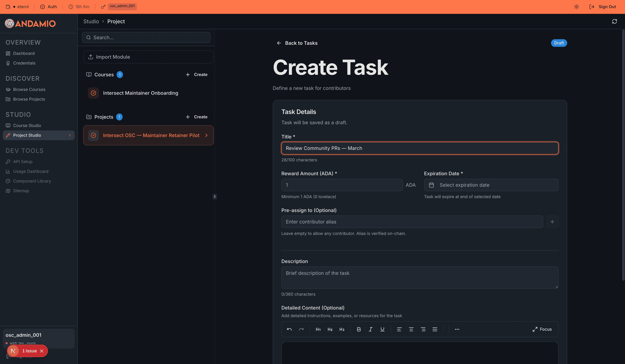Apply Underline formatting to detailed content

click(x=382, y=329)
